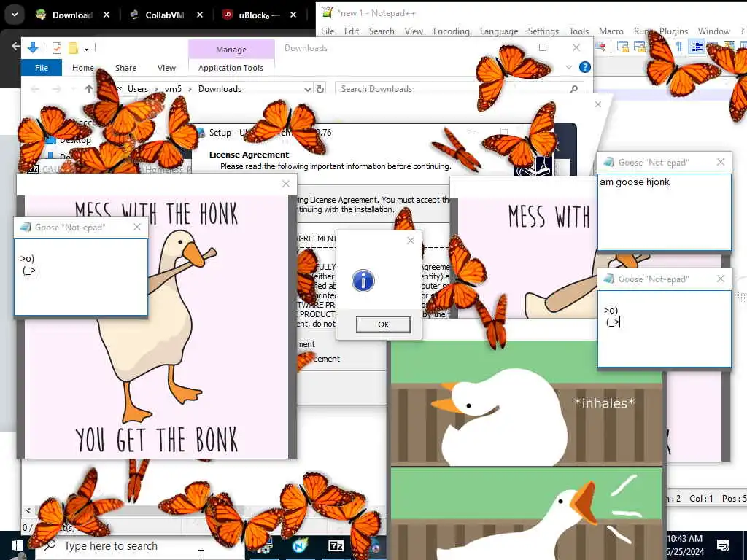
Task: Select the Manage contextual tab in Explorer
Action: 231,50
